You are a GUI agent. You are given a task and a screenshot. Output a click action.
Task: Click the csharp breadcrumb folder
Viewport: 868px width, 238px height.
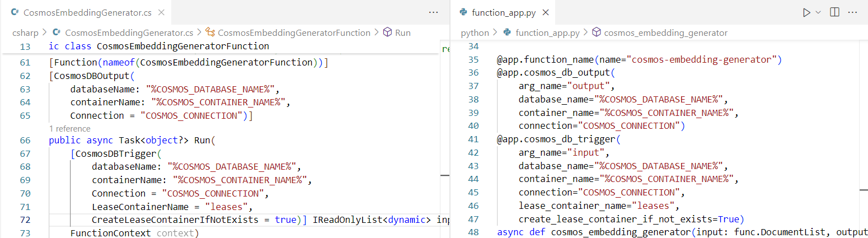coord(25,32)
